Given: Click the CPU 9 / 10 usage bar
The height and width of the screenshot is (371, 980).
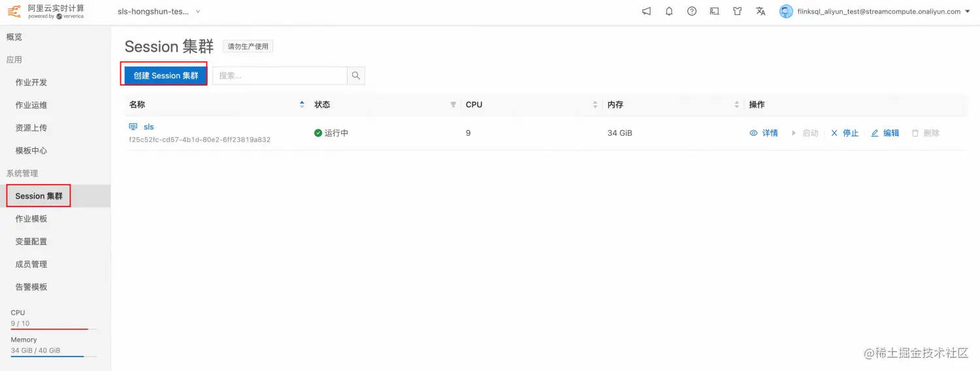Looking at the screenshot, I should 54,329.
